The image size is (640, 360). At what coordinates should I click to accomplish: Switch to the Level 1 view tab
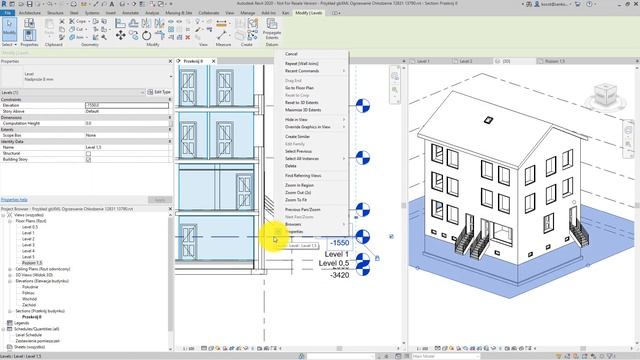(423, 61)
